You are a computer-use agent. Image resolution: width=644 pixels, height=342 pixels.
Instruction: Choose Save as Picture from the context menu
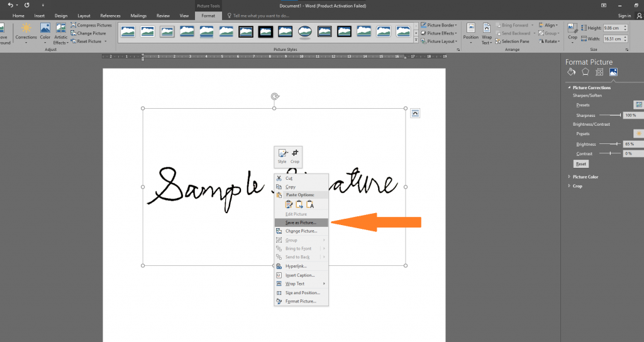[301, 223]
